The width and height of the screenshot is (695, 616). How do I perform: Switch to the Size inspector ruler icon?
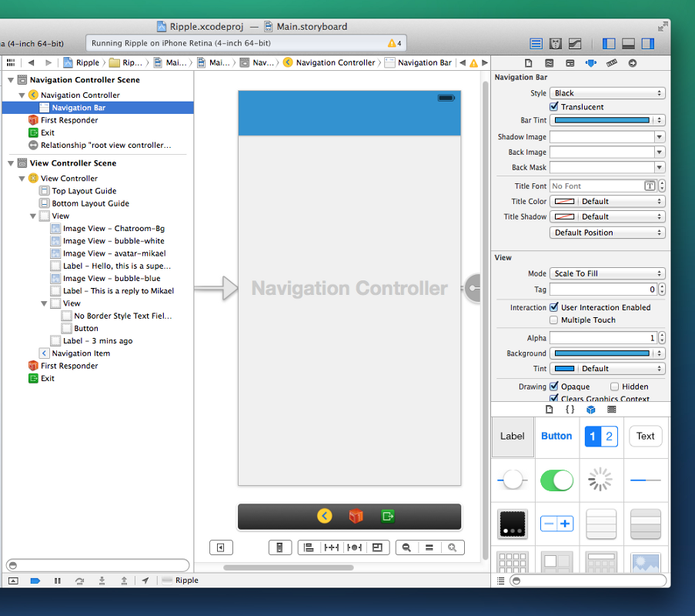pyautogui.click(x=611, y=63)
